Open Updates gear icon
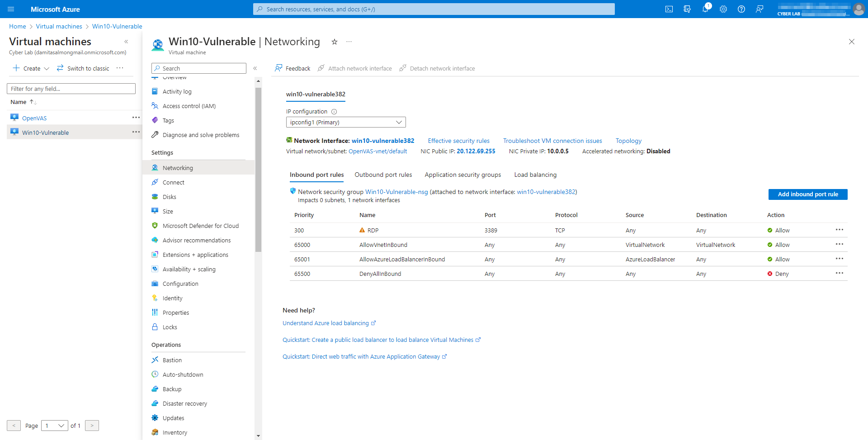Screen dimensions: 868x440 155,417
